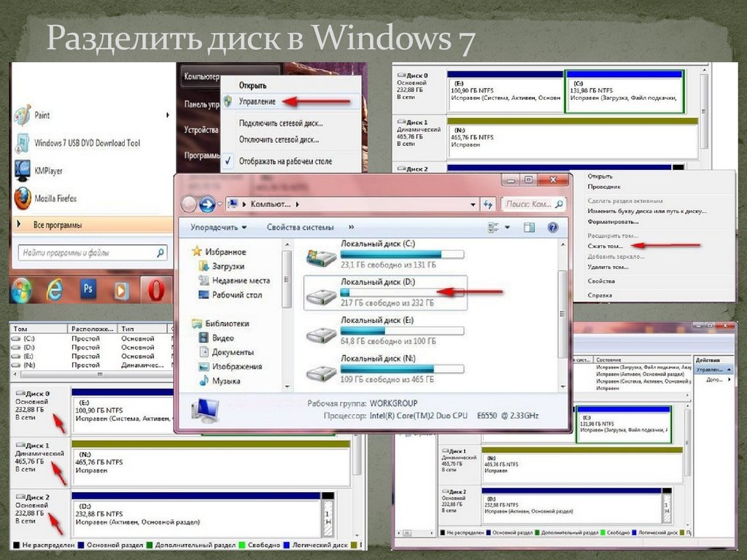Screen dimensions: 747x560
Task: Choose Проводник in disk context menu
Action: [604, 187]
